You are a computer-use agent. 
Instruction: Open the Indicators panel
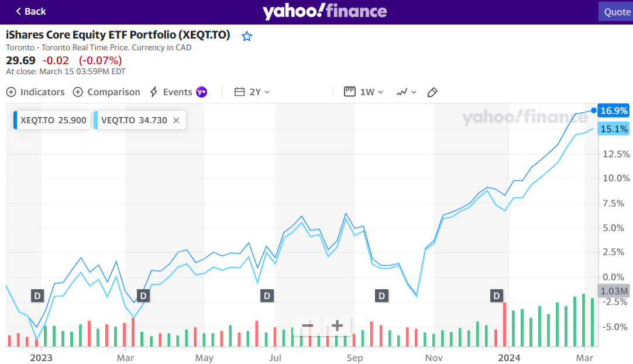click(35, 92)
